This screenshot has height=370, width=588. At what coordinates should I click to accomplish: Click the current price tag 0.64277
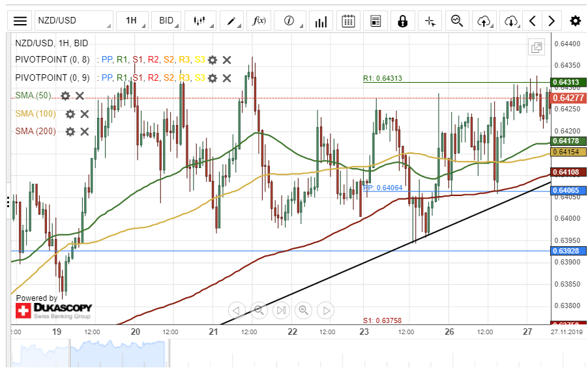click(568, 98)
